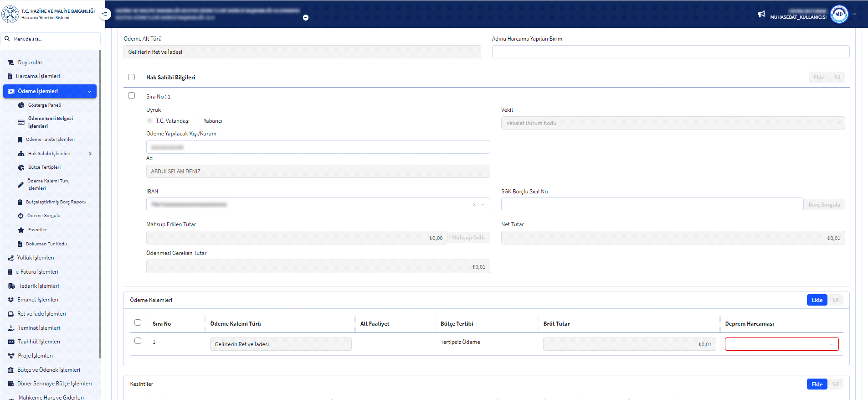Click the SGK Borçlu Sicil No field
Viewport: 868px width, 400px height.
(652, 205)
